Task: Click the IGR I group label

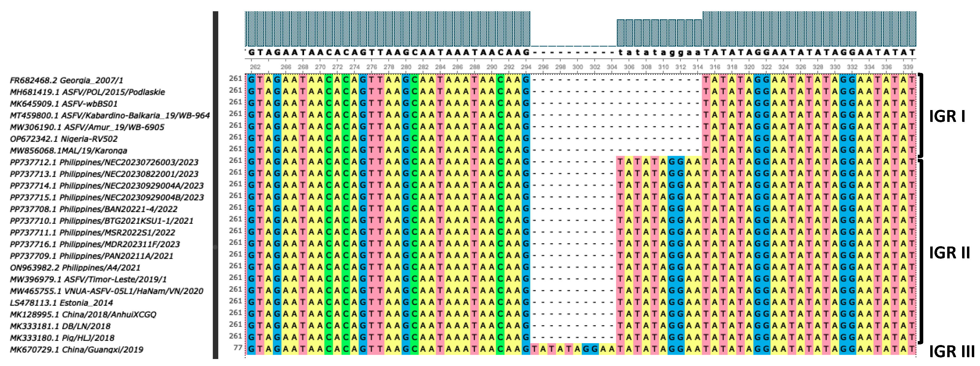Action: [x=947, y=116]
